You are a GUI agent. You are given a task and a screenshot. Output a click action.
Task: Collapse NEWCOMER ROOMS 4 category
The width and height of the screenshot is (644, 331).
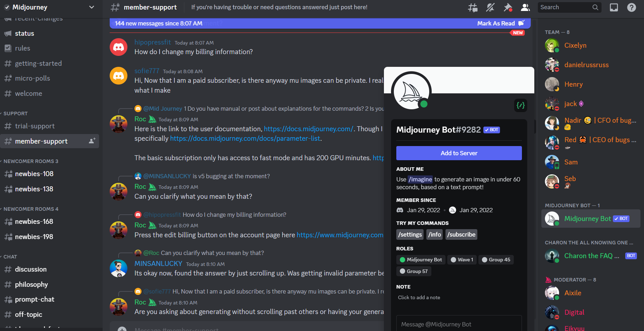[x=30, y=209]
